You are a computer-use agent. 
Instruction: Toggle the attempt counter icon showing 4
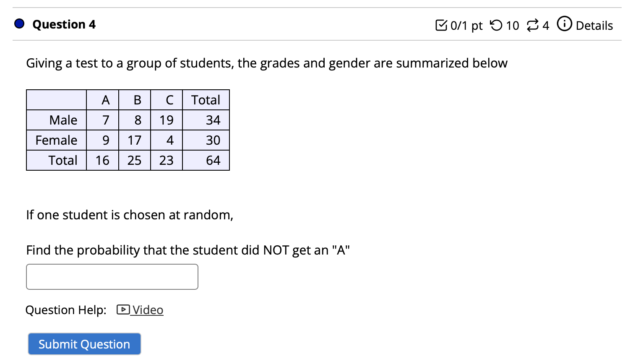click(532, 25)
